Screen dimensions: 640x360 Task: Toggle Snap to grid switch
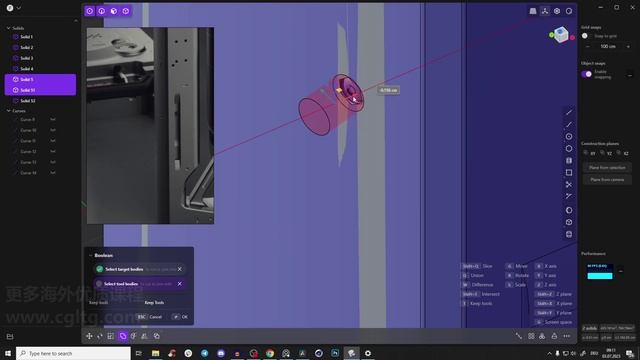(586, 36)
